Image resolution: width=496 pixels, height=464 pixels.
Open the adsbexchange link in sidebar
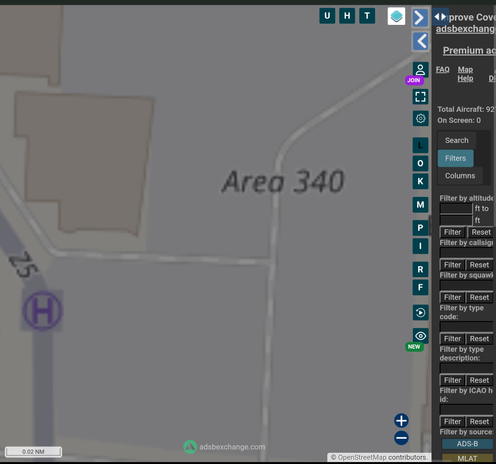tap(466, 29)
